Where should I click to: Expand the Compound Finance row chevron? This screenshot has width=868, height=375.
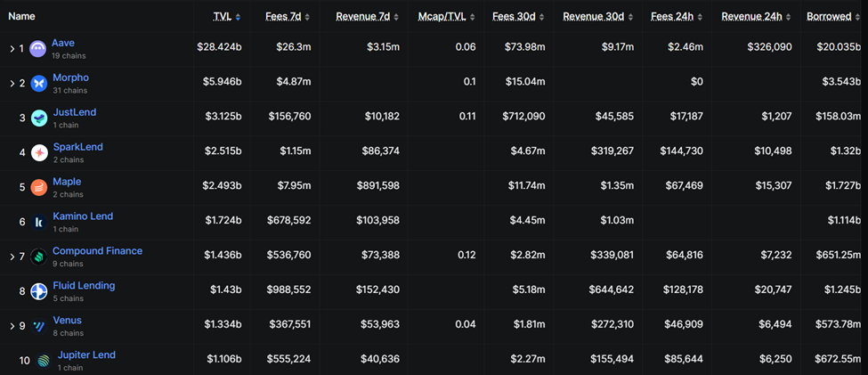coord(12,257)
